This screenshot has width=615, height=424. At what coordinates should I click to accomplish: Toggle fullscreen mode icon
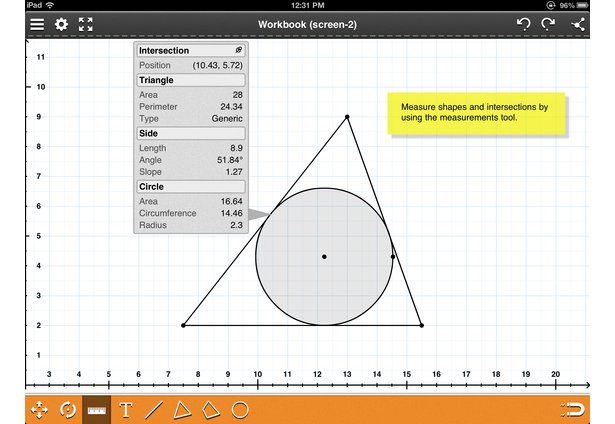coord(86,24)
